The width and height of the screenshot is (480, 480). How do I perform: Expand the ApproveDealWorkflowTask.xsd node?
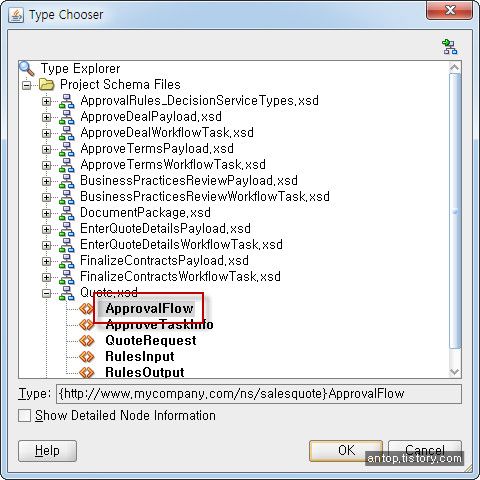pyautogui.click(x=46, y=133)
